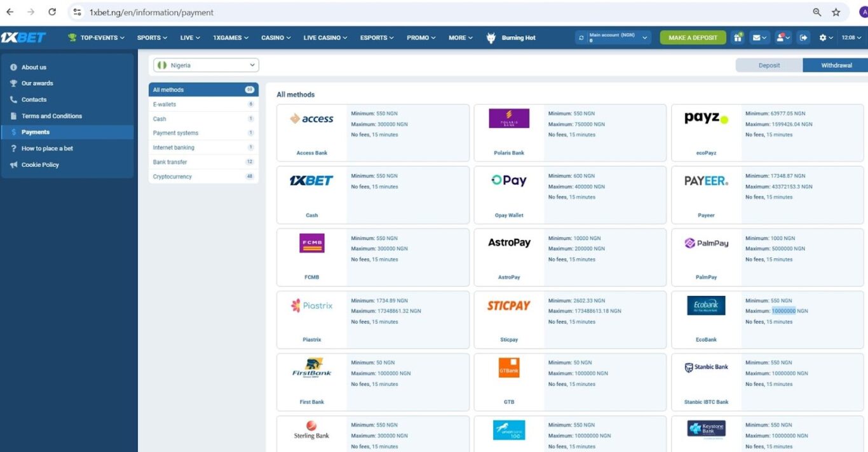The width and height of the screenshot is (868, 452).
Task: Open the gift bonuses icon
Action: click(738, 37)
